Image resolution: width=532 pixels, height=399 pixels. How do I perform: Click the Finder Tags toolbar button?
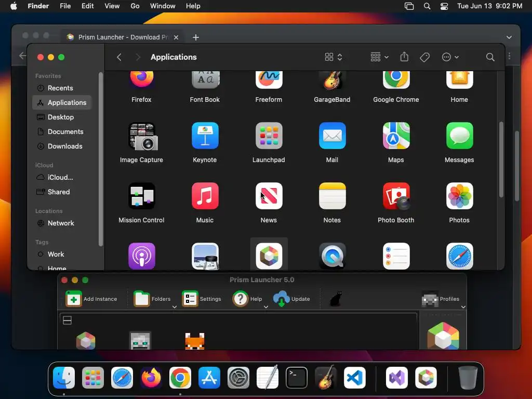(425, 57)
